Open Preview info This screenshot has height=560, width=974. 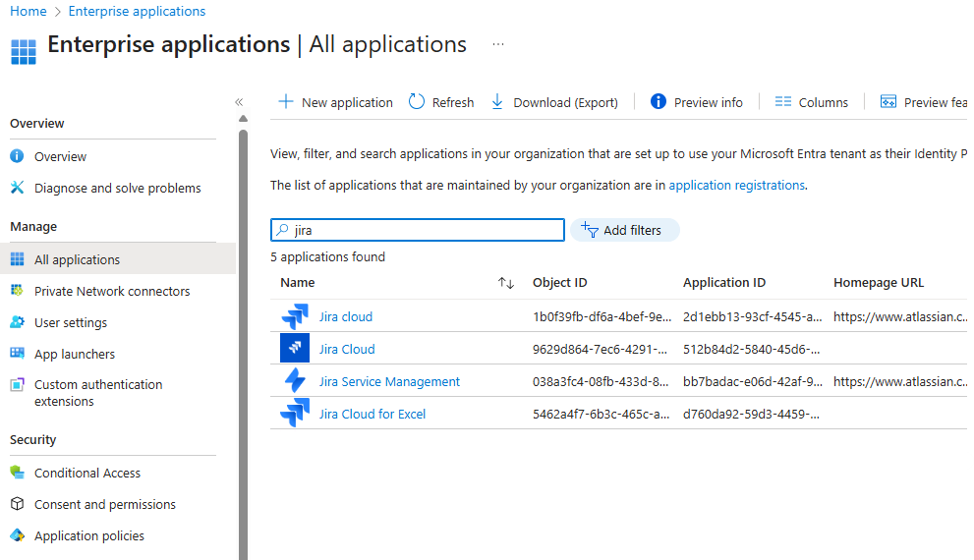[696, 102]
